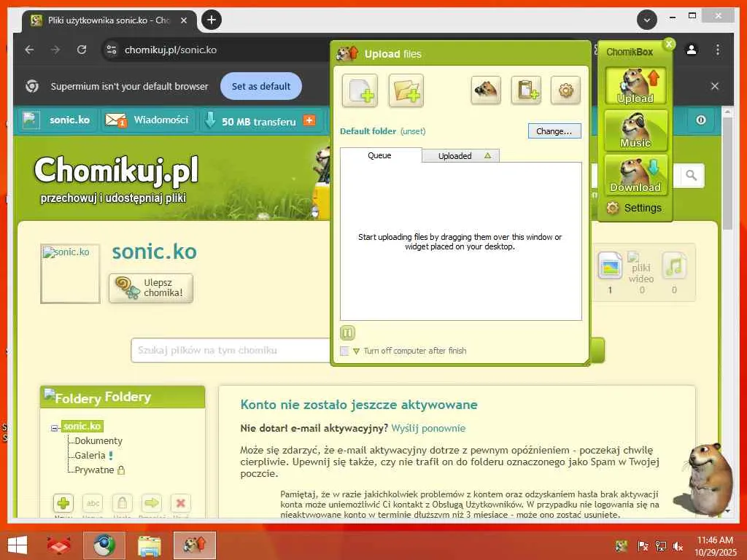Open the hamster icon in Upload files toolbar
This screenshot has width=747, height=560.
pyautogui.click(x=485, y=90)
